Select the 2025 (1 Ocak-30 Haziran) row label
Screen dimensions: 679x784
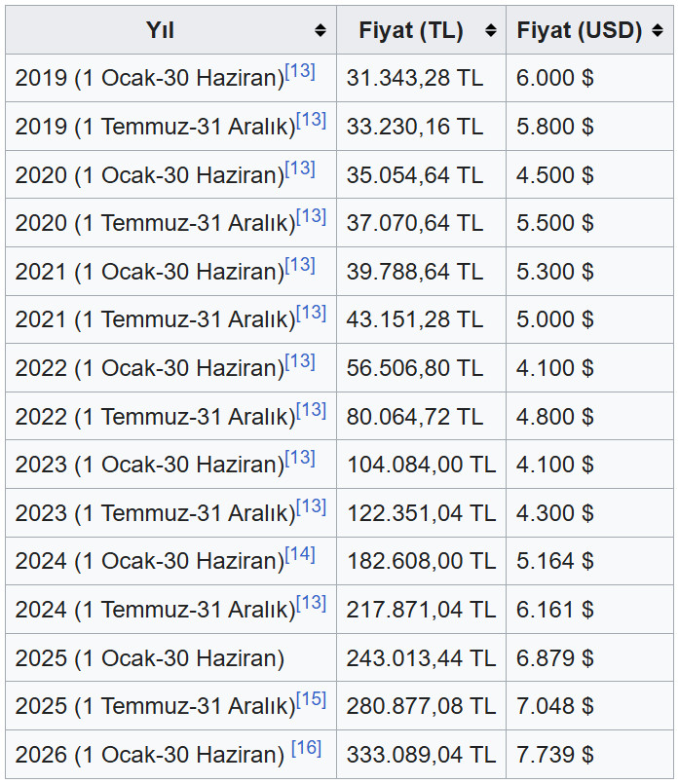[150, 658]
